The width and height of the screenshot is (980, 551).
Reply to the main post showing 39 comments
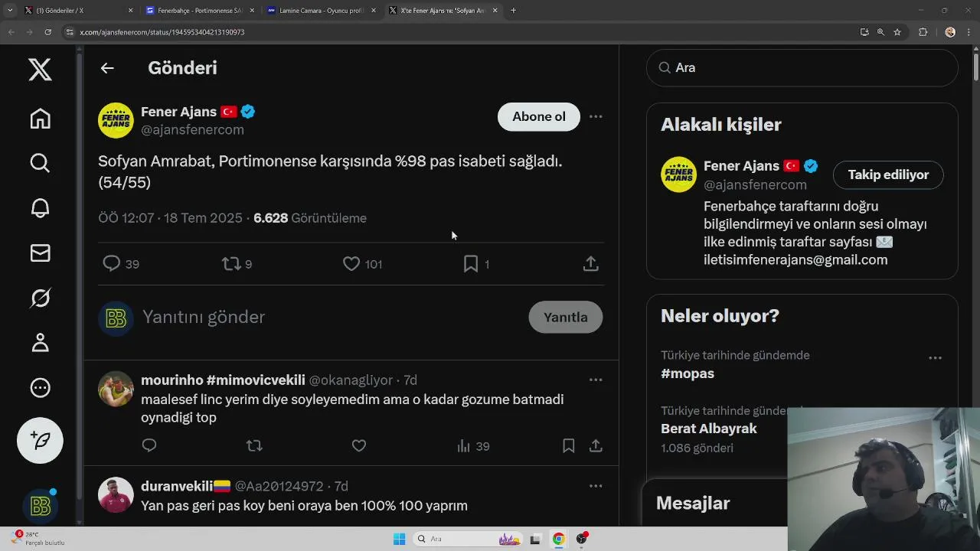point(121,264)
